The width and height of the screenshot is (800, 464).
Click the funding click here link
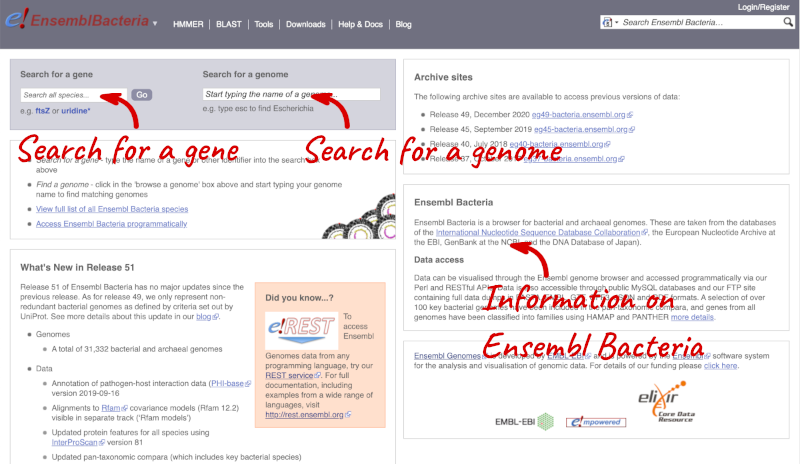coord(720,365)
